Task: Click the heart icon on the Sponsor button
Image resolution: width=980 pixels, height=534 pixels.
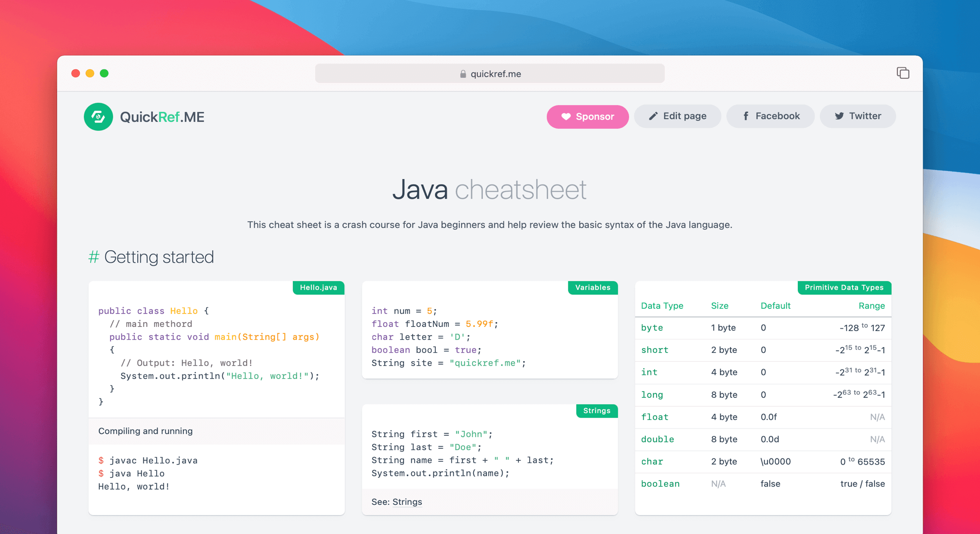Action: [x=565, y=116]
